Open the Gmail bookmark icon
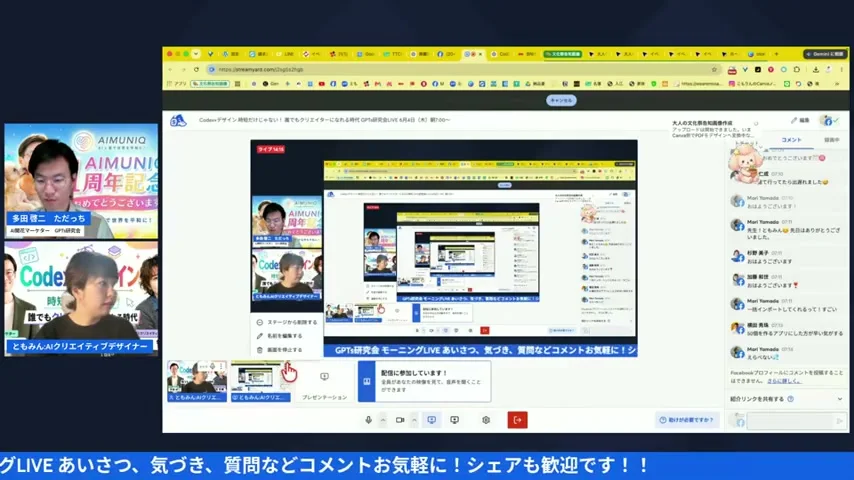This screenshot has width=854, height=480. 377,84
